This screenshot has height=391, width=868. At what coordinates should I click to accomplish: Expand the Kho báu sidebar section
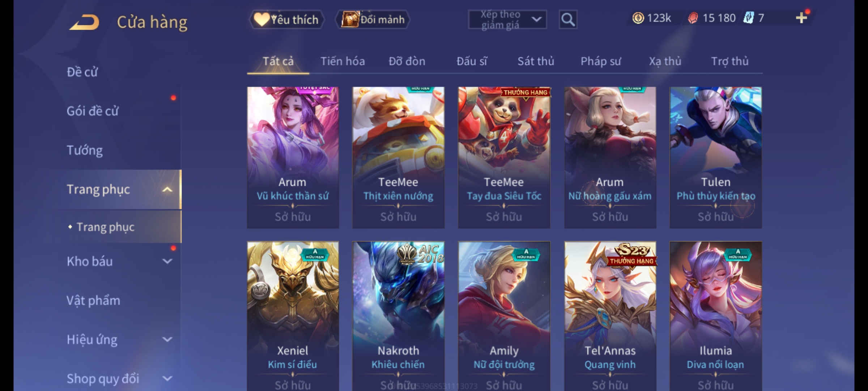[x=167, y=261]
